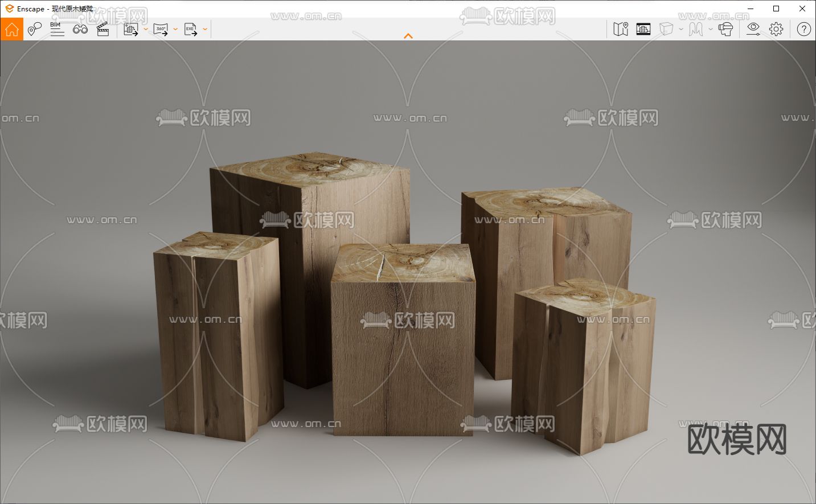This screenshot has width=816, height=504.
Task: Click the orange Home icon
Action: 12,29
